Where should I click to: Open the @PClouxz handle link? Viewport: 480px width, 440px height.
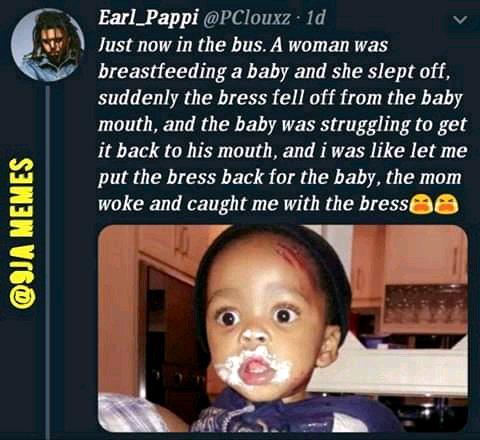coord(245,19)
